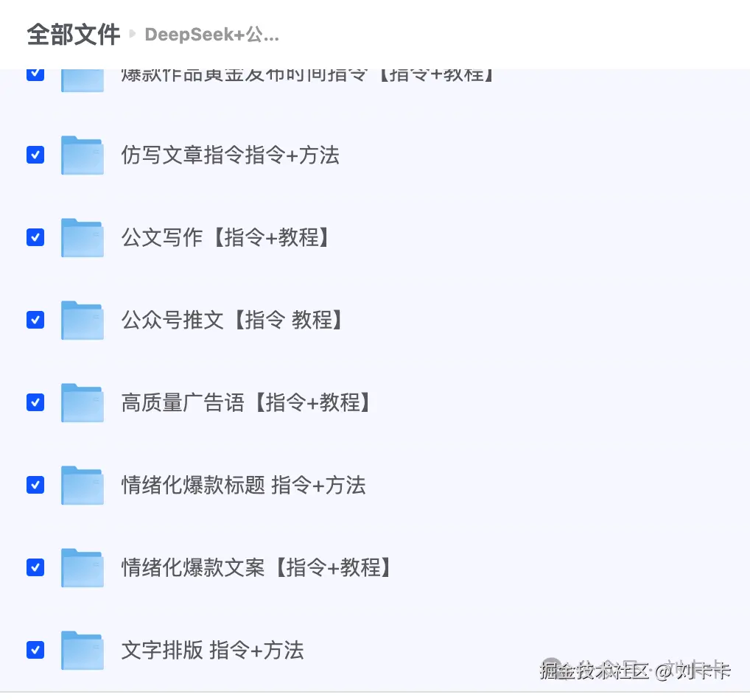Open the 公文写作【指令+教程】folder icon
Screen dimensions: 750x700
point(82,237)
